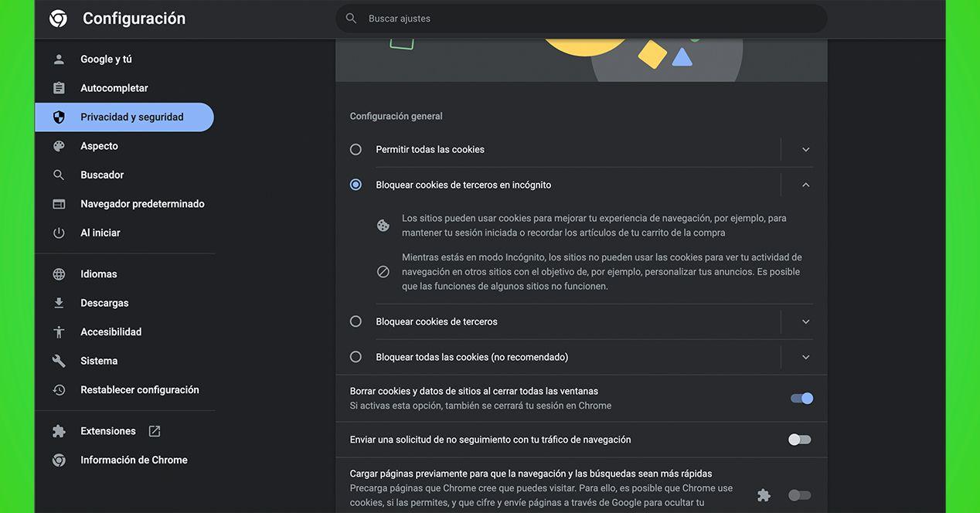The width and height of the screenshot is (980, 513).
Task: Click the Sistema wrench icon
Action: point(59,360)
